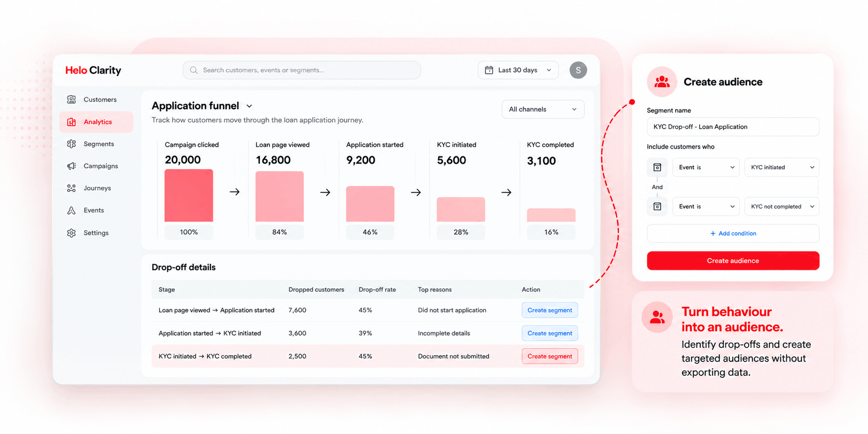Click the calendar icon beside Last 30 days

click(x=489, y=70)
